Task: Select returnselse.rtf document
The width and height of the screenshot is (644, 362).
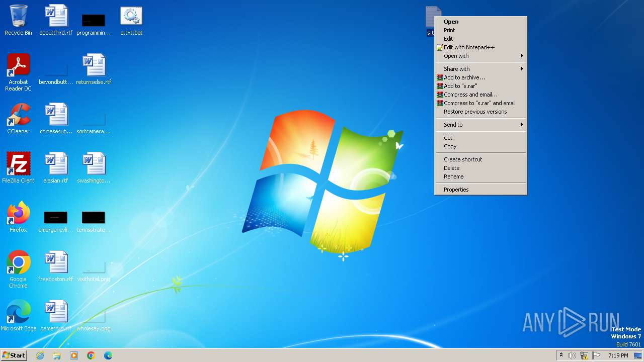Action: [94, 69]
